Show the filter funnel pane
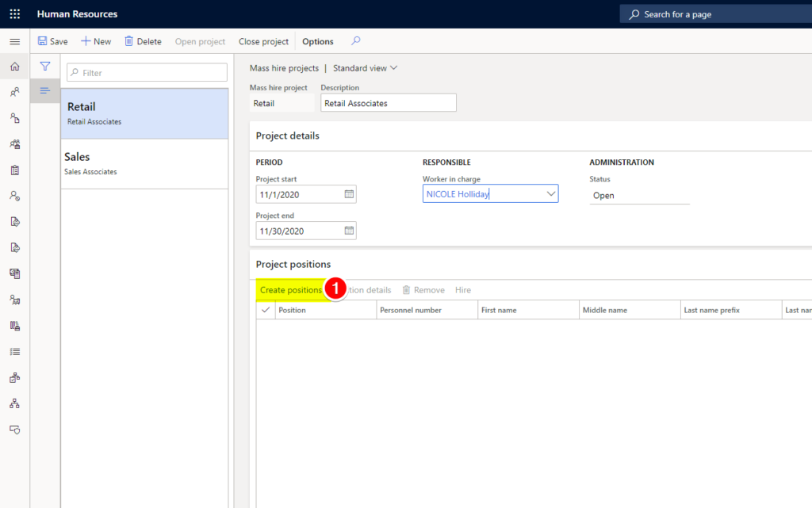This screenshot has height=508, width=812. click(x=45, y=67)
